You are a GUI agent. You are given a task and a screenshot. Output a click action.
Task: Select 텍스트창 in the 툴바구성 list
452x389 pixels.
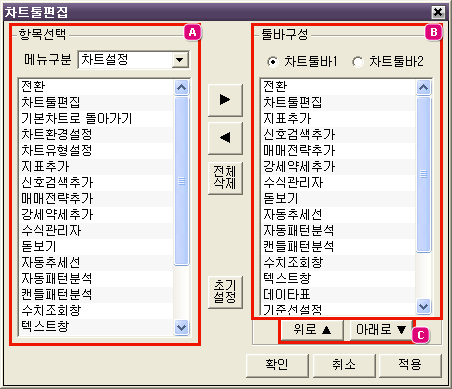pos(338,278)
